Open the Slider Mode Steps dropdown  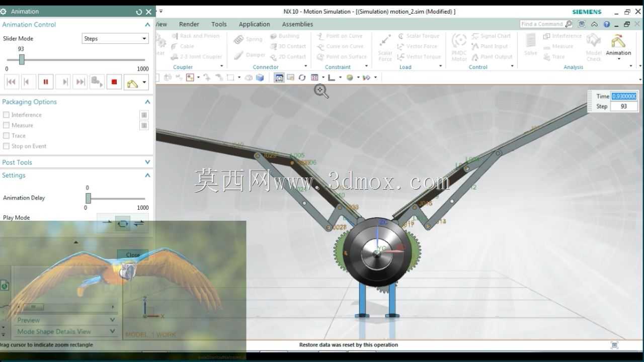click(115, 38)
